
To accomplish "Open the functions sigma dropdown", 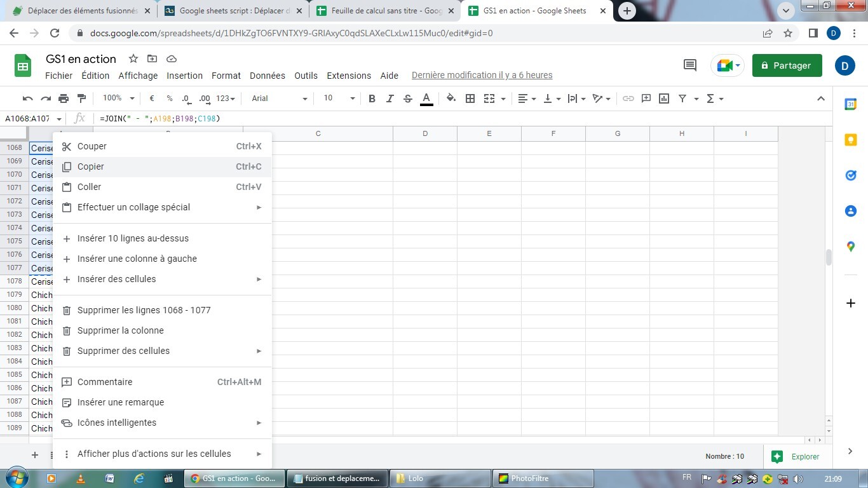I will coord(715,98).
